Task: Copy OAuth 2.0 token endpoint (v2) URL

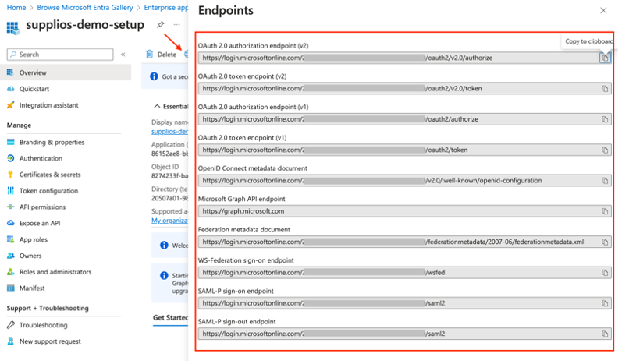Action: click(x=605, y=89)
